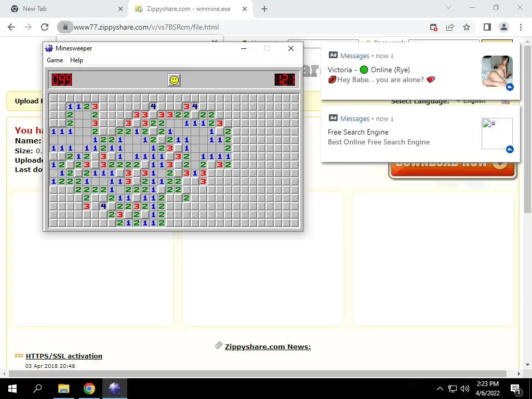Open the Help menu in Minesweeper
532x399 pixels.
[x=76, y=60]
